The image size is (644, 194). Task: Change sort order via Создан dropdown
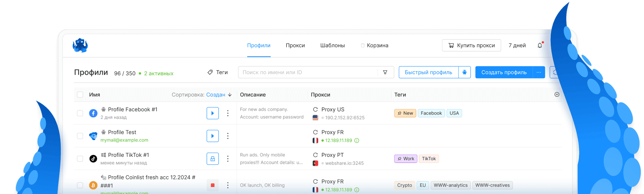(219, 95)
